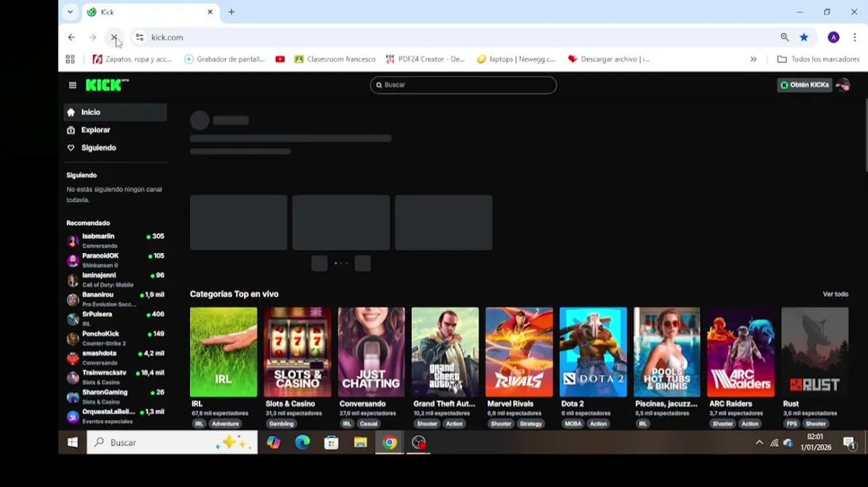
Task: Select the Kick browser tab
Action: (x=150, y=12)
